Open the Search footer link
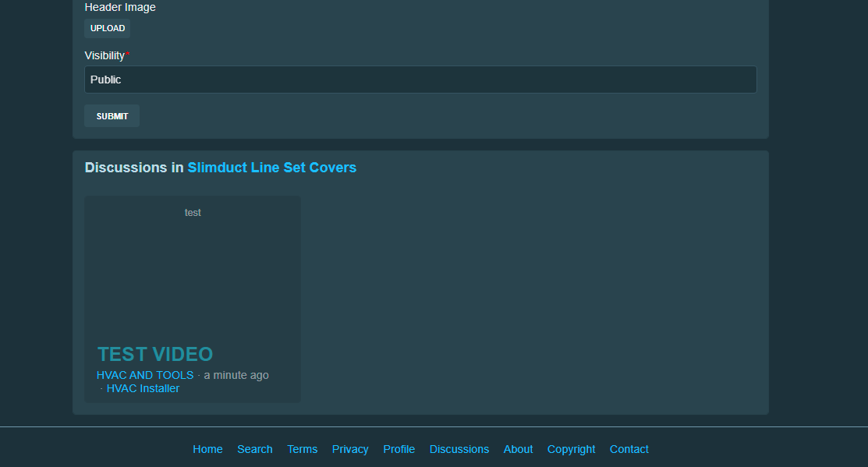868x467 pixels. [255, 449]
